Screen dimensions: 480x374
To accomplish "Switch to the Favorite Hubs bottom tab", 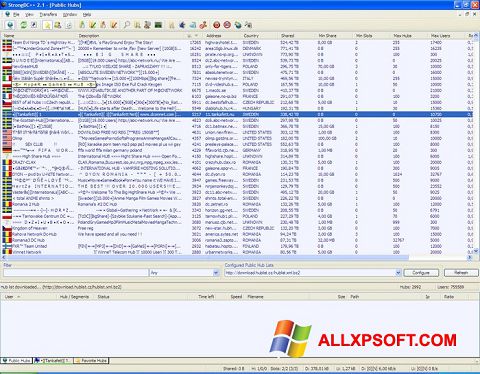I will click(91, 361).
